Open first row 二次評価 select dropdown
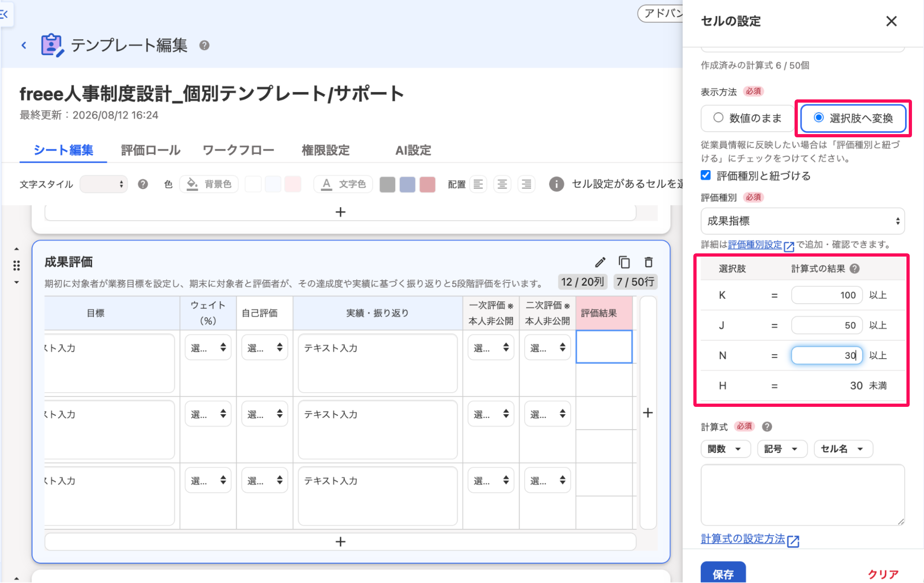Image resolution: width=924 pixels, height=583 pixels. click(547, 348)
